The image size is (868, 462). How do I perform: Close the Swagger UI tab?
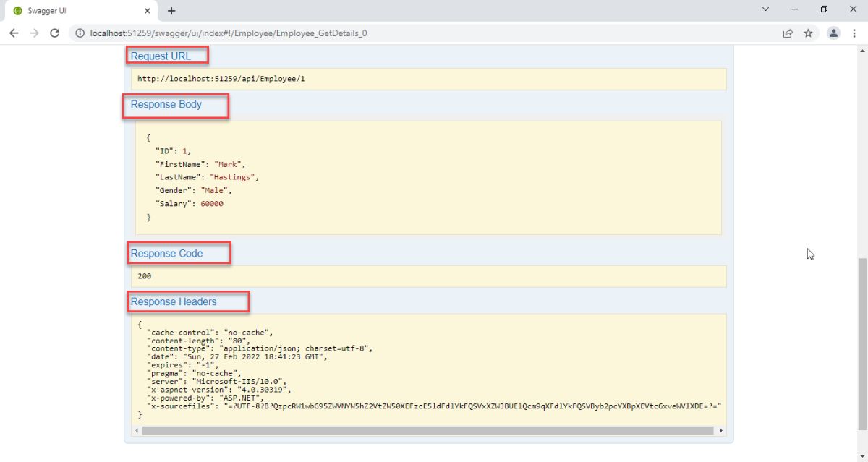147,11
